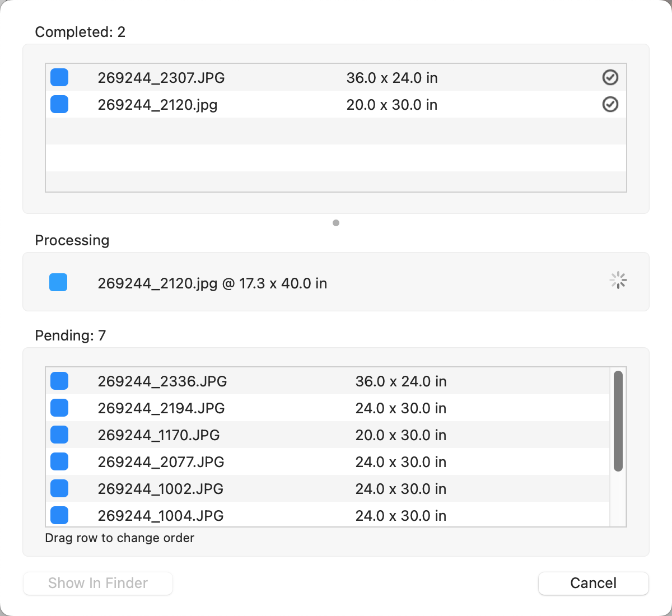Click the pending list vertical scrollbar
The width and height of the screenshot is (672, 616).
pyautogui.click(x=618, y=421)
